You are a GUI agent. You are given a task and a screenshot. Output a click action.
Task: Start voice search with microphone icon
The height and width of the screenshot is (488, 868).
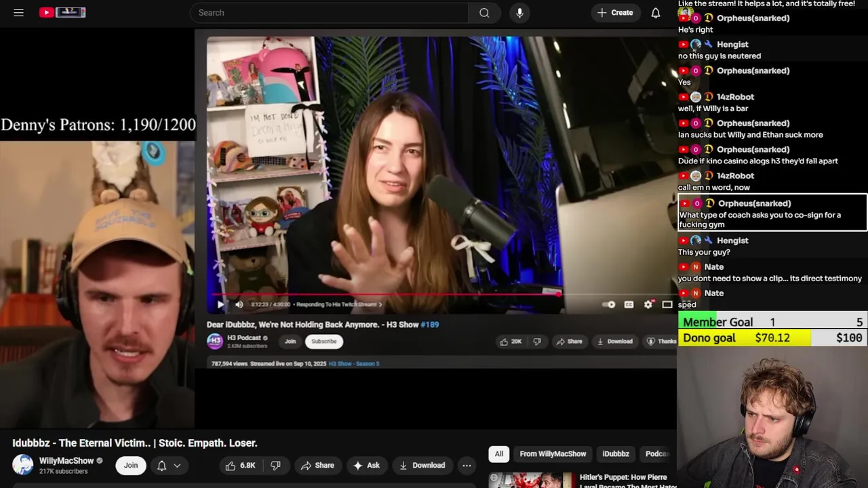[519, 13]
